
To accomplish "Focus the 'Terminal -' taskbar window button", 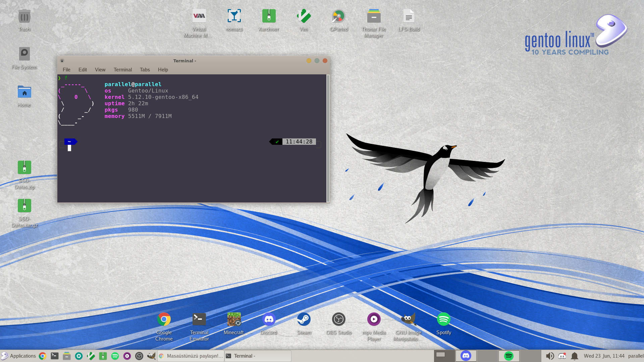I will point(258,356).
